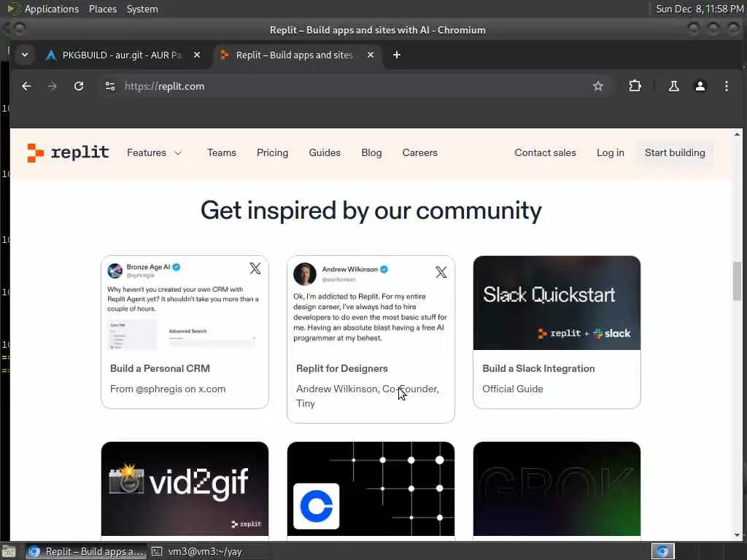
Task: Click the Start building button
Action: (675, 153)
